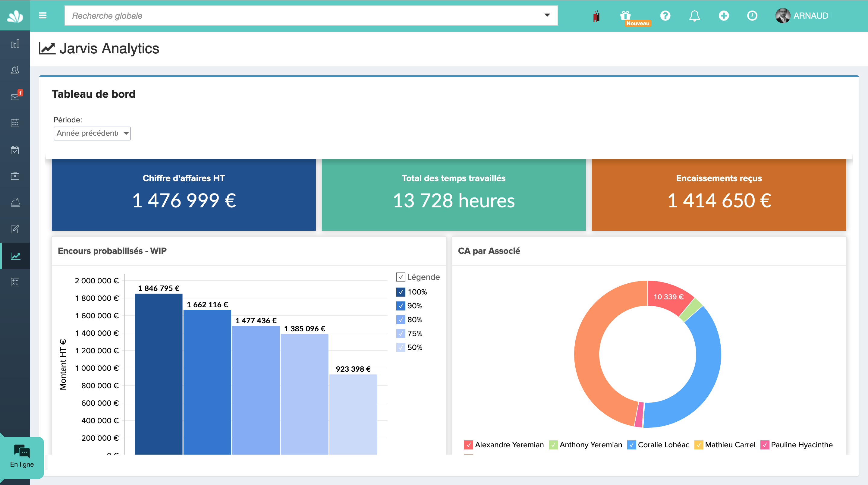
Task: Click the Recherche globale search field
Action: pyautogui.click(x=311, y=15)
